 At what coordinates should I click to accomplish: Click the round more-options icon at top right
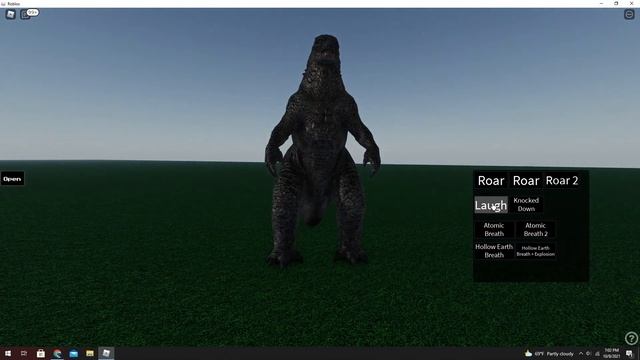coord(629,14)
